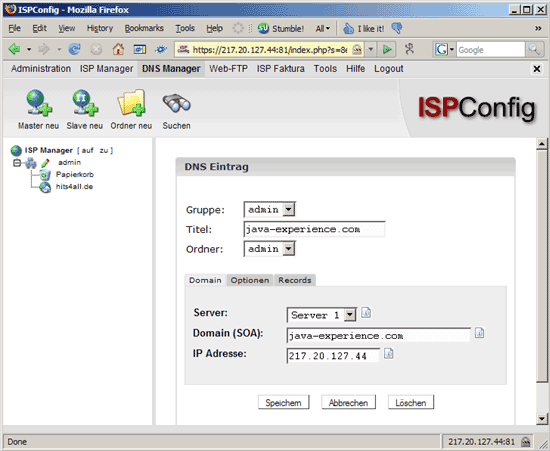Open the Gruppe dropdown

(x=289, y=209)
